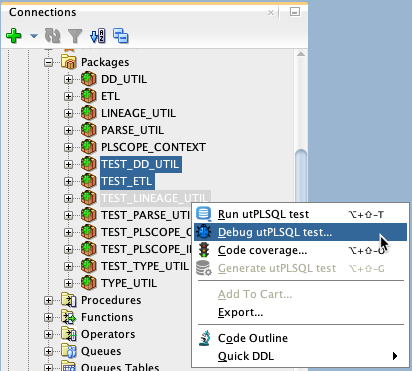Open the Quick DDL submenu
This screenshot has width=412, height=371.
pyautogui.click(x=300, y=356)
